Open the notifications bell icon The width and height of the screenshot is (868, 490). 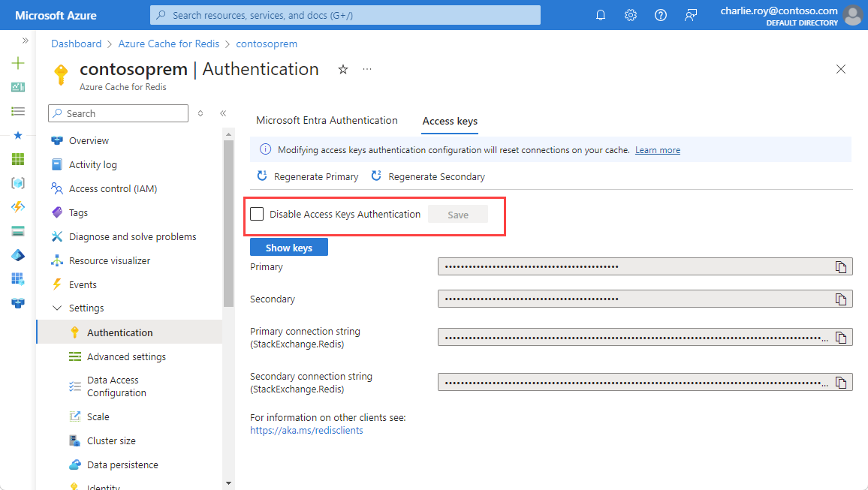pyautogui.click(x=600, y=14)
